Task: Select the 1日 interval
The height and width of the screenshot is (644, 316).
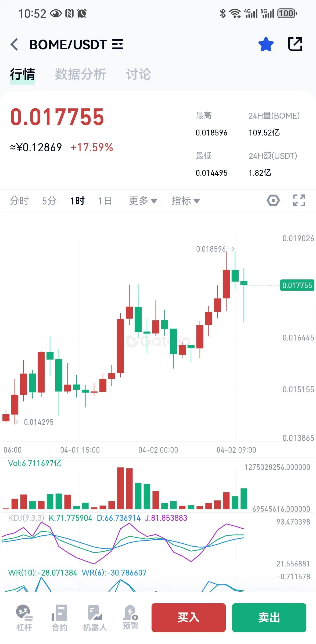Action: click(x=105, y=201)
